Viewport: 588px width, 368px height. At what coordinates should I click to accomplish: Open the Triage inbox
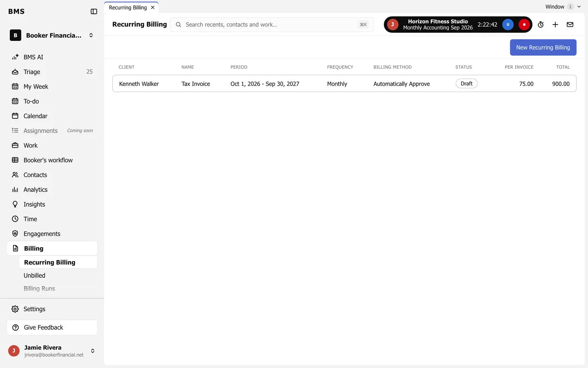point(52,72)
